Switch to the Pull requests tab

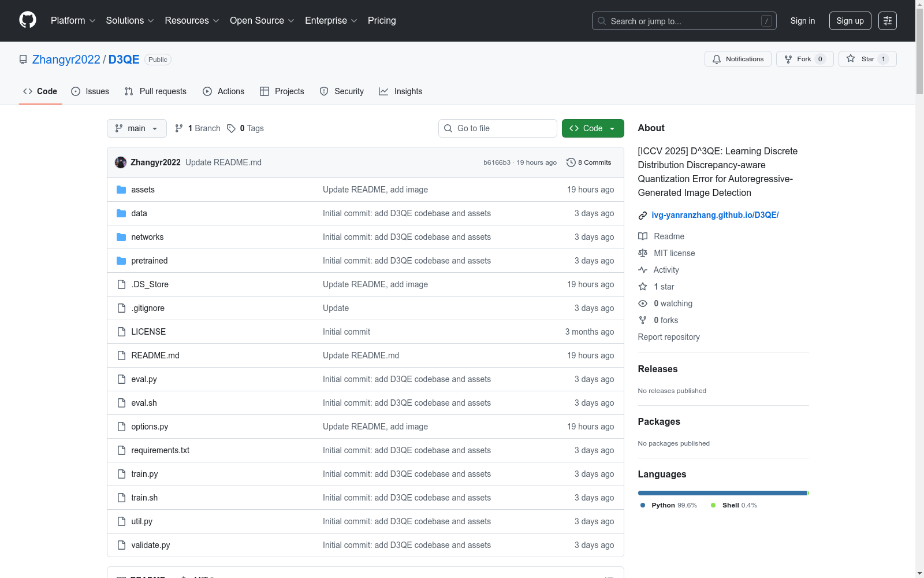(x=155, y=91)
